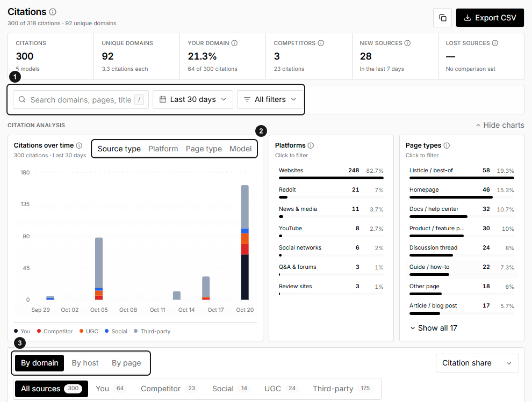Open the Competitors info icon
This screenshot has width=532, height=402.
pyautogui.click(x=321, y=43)
